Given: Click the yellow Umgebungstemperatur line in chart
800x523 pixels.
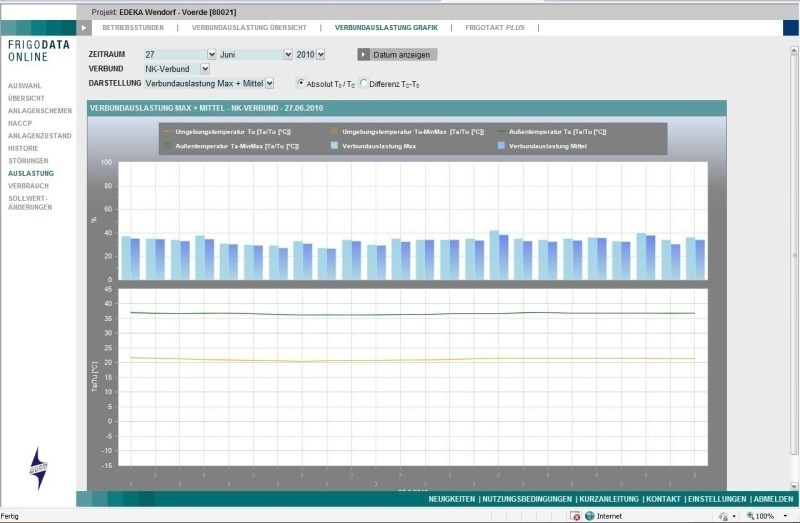Looking at the screenshot, I should point(412,359).
